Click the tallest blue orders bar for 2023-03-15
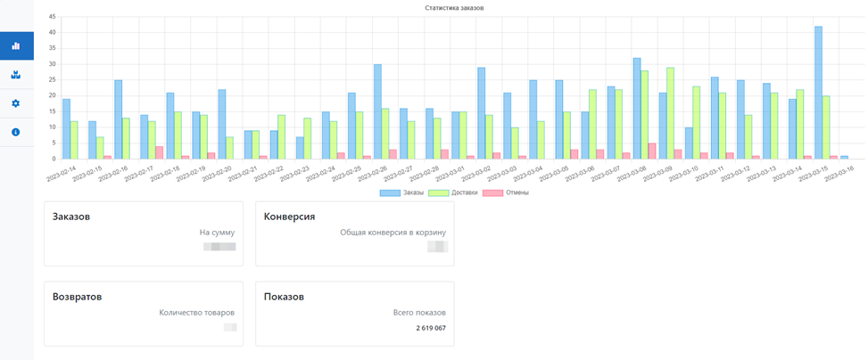The width and height of the screenshot is (868, 360). click(818, 93)
